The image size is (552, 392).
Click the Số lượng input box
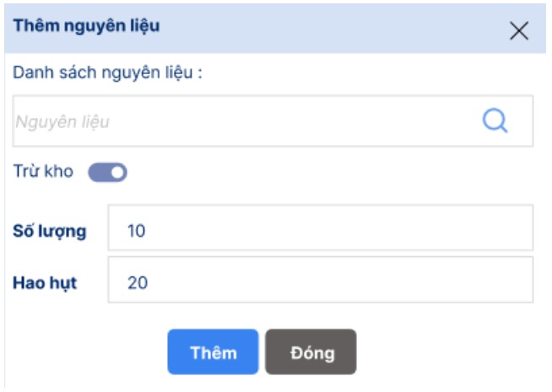(321, 229)
